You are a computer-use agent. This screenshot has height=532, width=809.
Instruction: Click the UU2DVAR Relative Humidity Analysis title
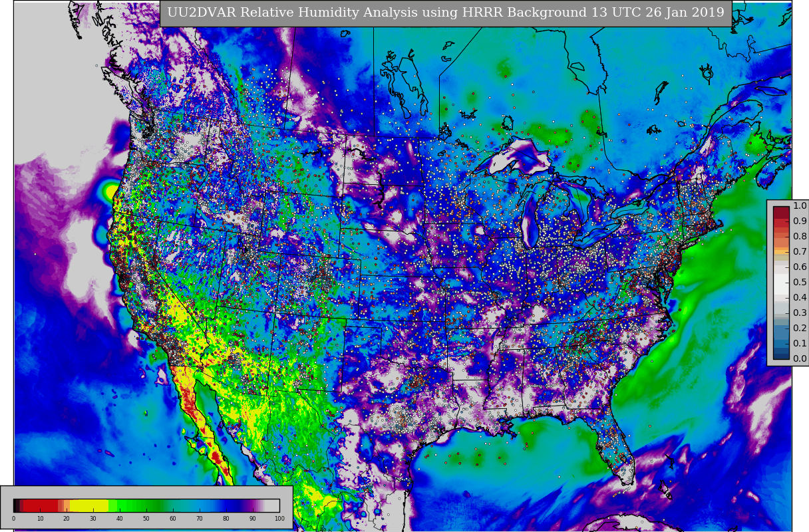click(x=445, y=13)
